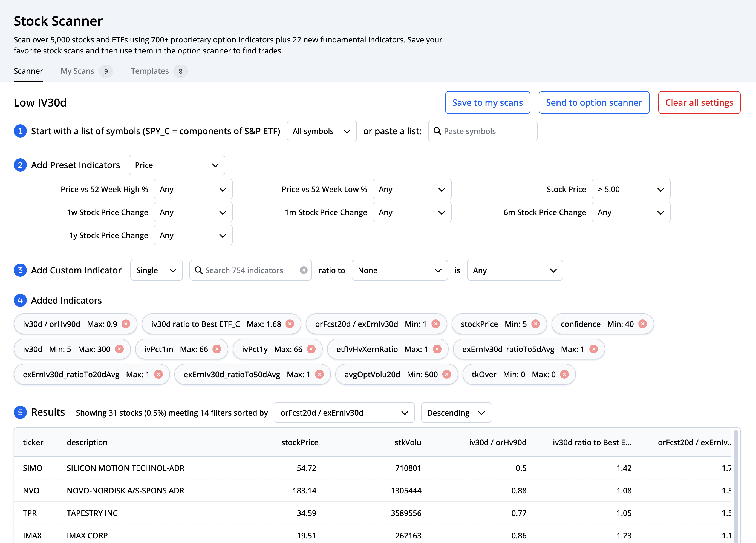This screenshot has width=756, height=543.
Task: Click the Save to my scans button
Action: click(487, 102)
